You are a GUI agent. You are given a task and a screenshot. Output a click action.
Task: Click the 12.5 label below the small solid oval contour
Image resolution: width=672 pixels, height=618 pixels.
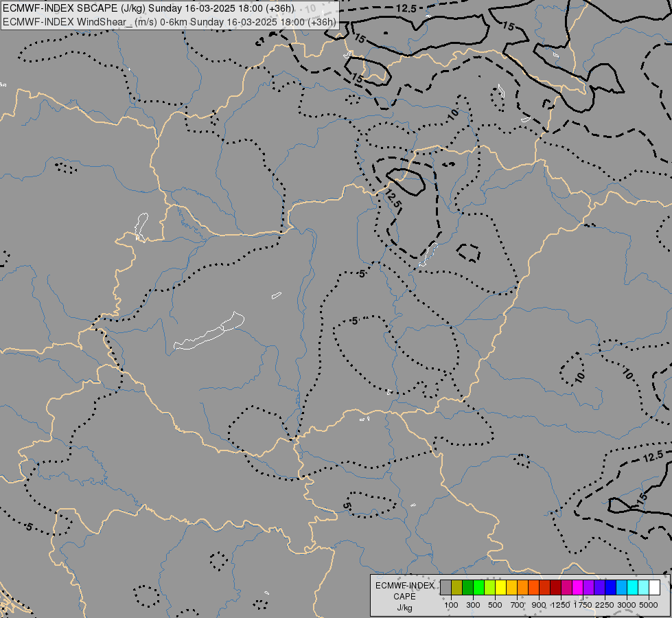click(393, 199)
